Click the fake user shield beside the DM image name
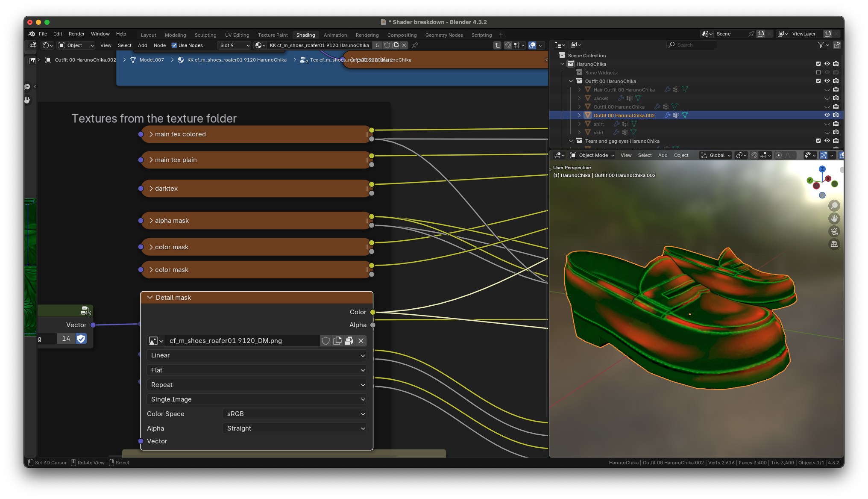The width and height of the screenshot is (868, 499). 326,341
